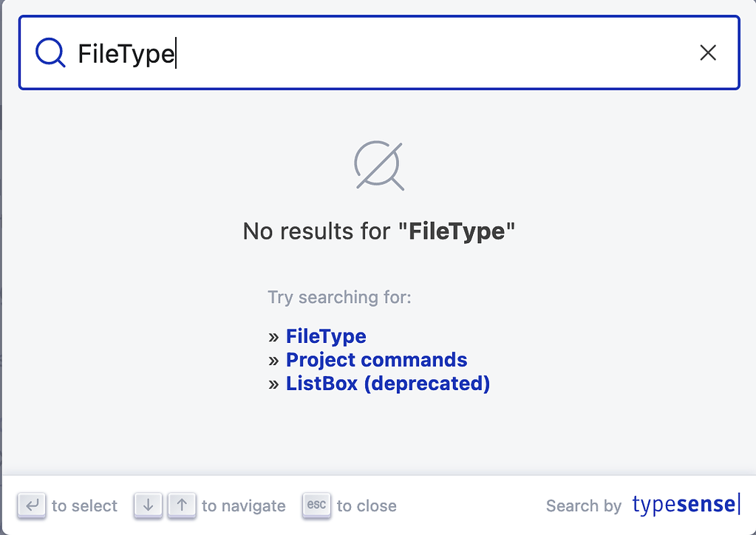Click the typesense logo
The height and width of the screenshot is (535, 756).
[x=684, y=505]
